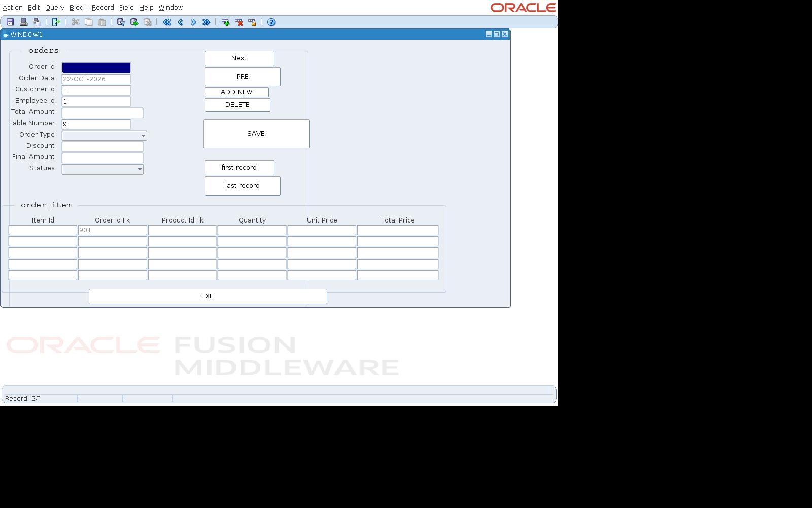Go to first record via double-left arrow icon
The image size is (812, 508).
tap(167, 22)
